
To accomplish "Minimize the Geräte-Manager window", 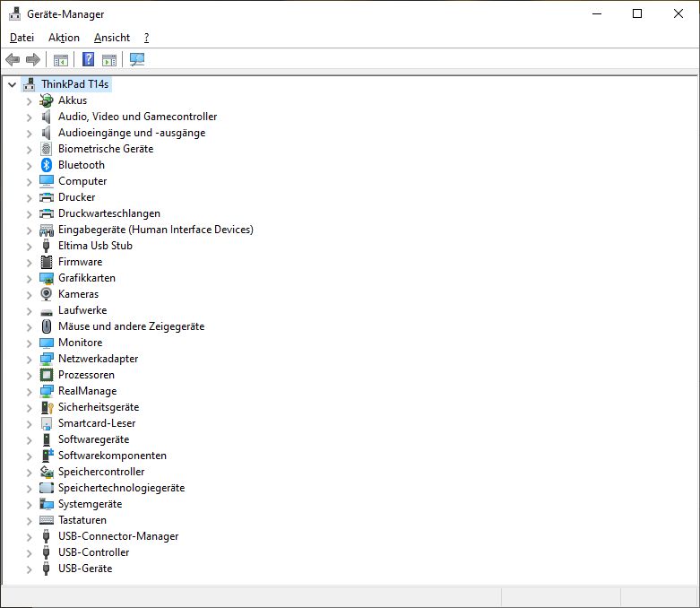I will tap(597, 13).
